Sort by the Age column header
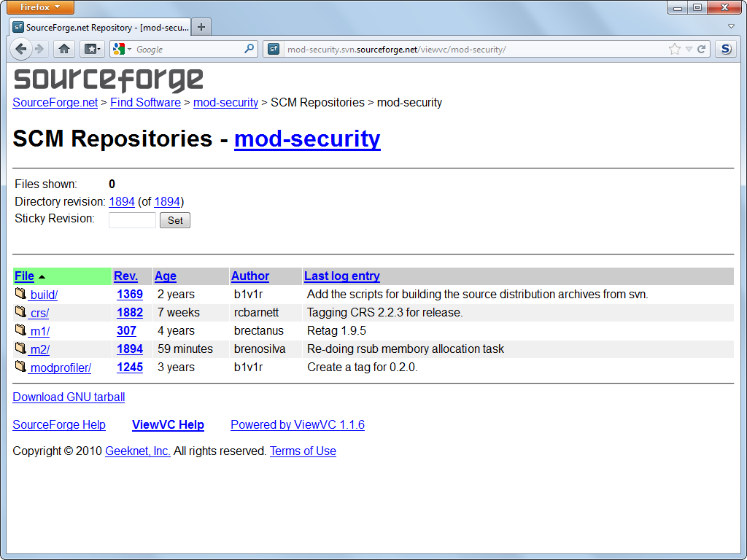747x560 pixels. 166,276
